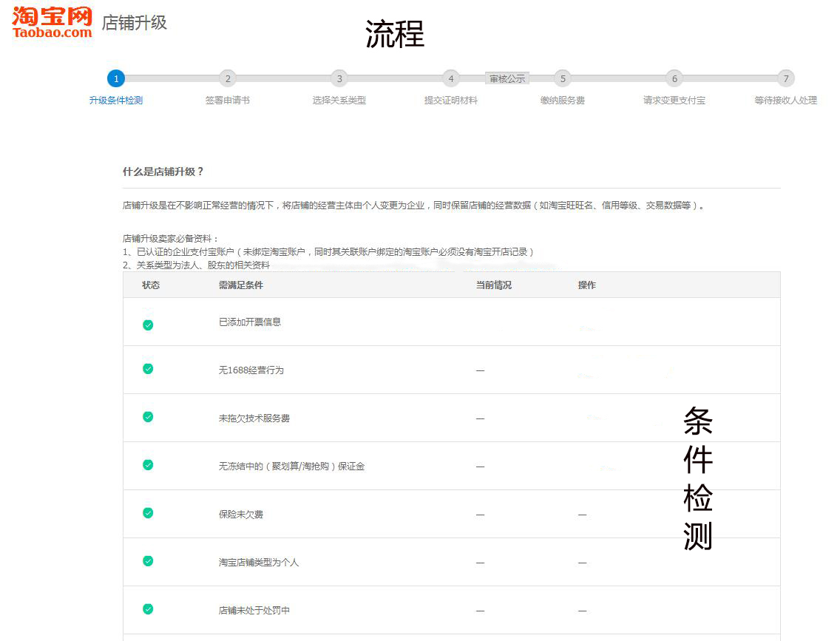Click green check for 店铺未处于处罚中

[148, 609]
